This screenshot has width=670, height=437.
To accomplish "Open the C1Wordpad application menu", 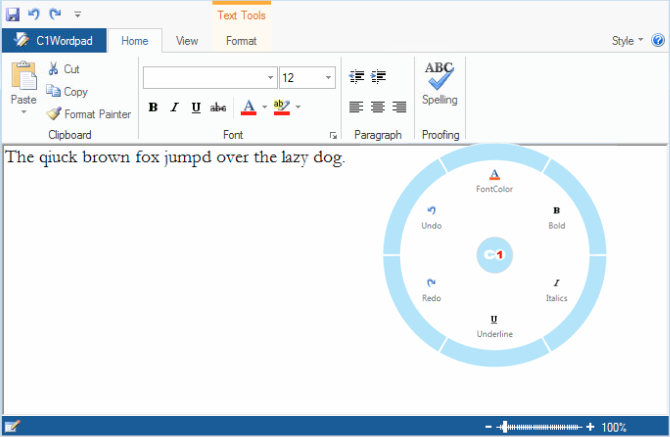I will 54,41.
